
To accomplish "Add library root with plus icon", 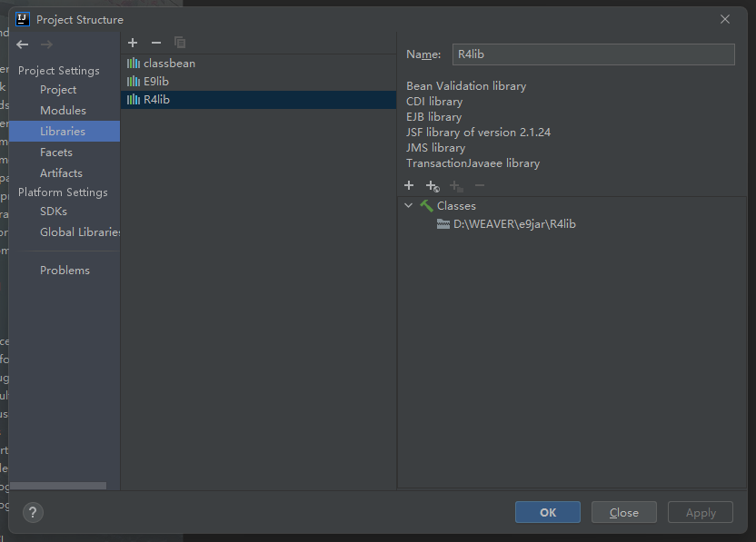I will [x=409, y=185].
